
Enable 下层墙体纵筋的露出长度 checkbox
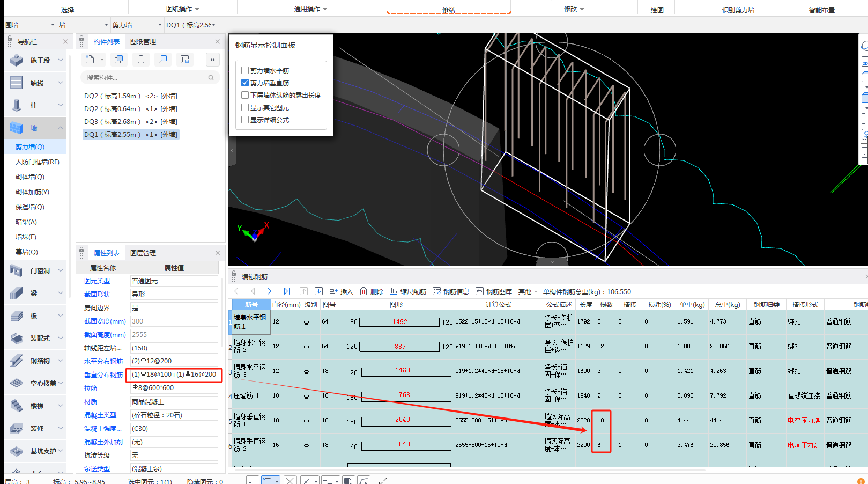(245, 95)
